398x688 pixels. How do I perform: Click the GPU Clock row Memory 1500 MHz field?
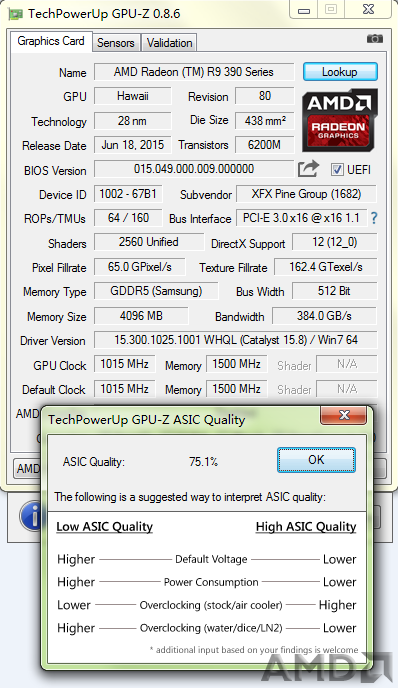[x=237, y=364]
